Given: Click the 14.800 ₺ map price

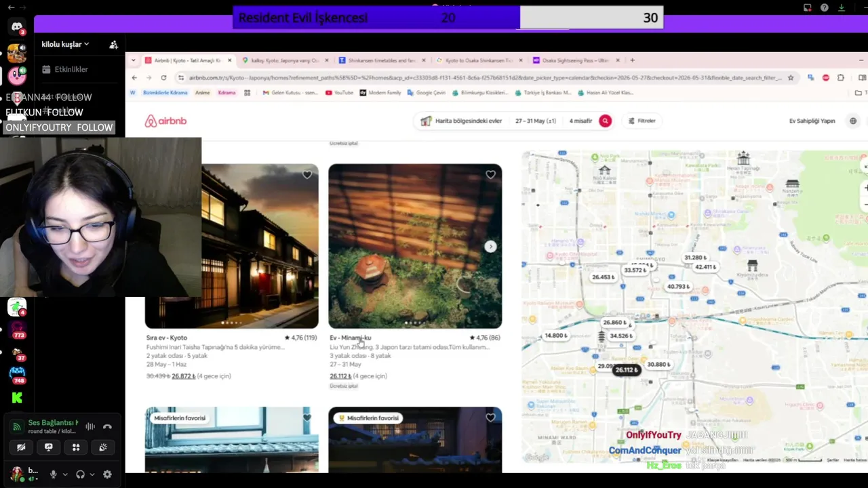Looking at the screenshot, I should coord(555,335).
